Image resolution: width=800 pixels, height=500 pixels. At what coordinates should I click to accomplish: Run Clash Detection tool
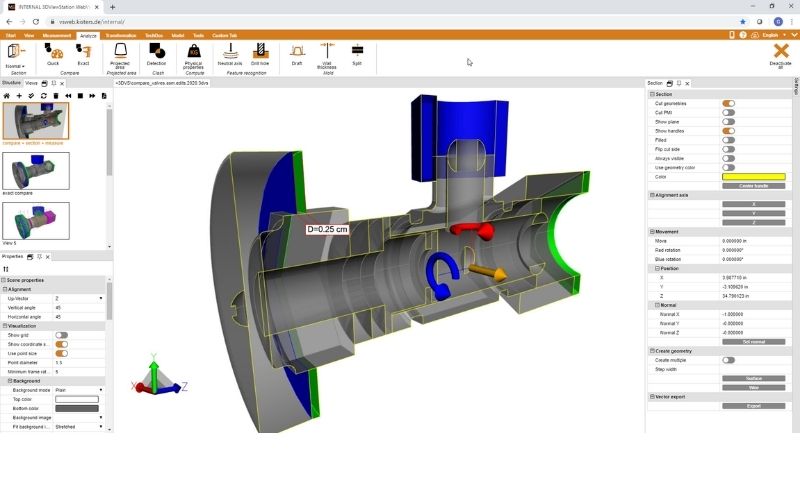(x=156, y=55)
